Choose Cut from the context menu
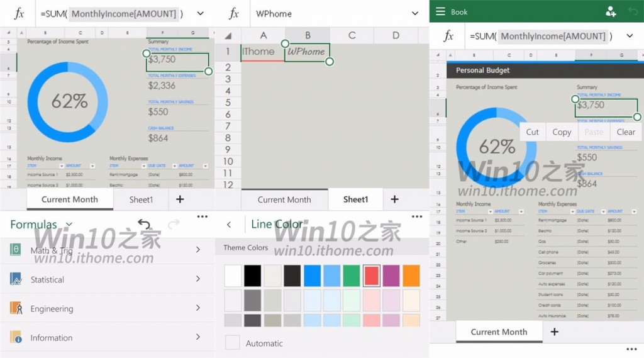Viewport: 644px width, 358px height. tap(533, 132)
